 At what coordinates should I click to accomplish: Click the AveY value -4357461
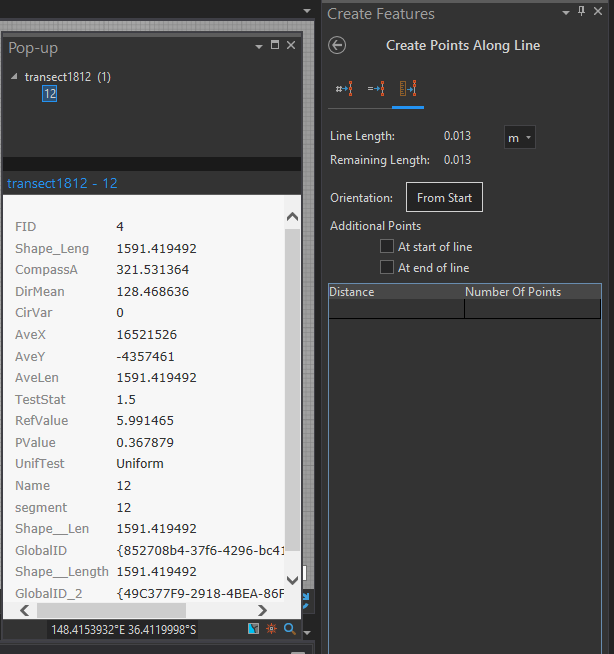[145, 357]
